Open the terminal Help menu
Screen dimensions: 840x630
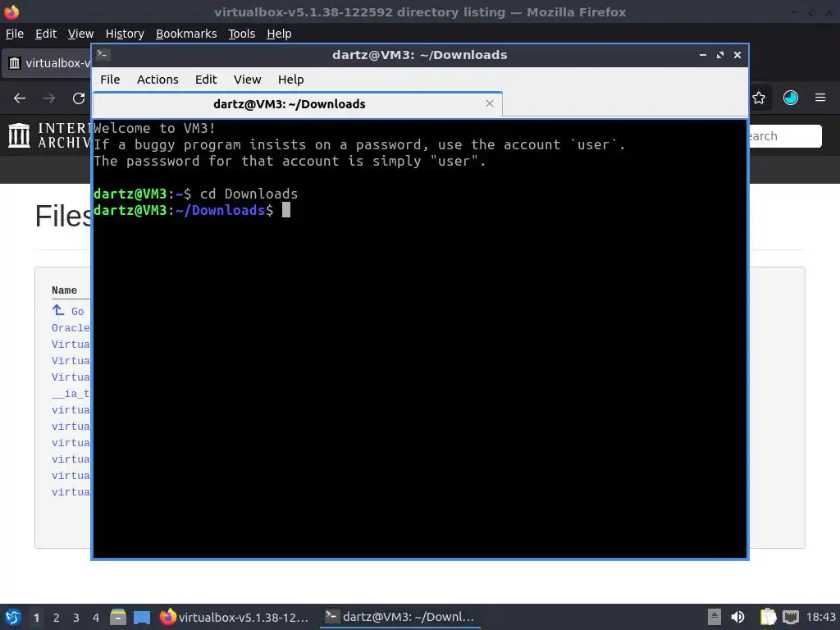(291, 80)
